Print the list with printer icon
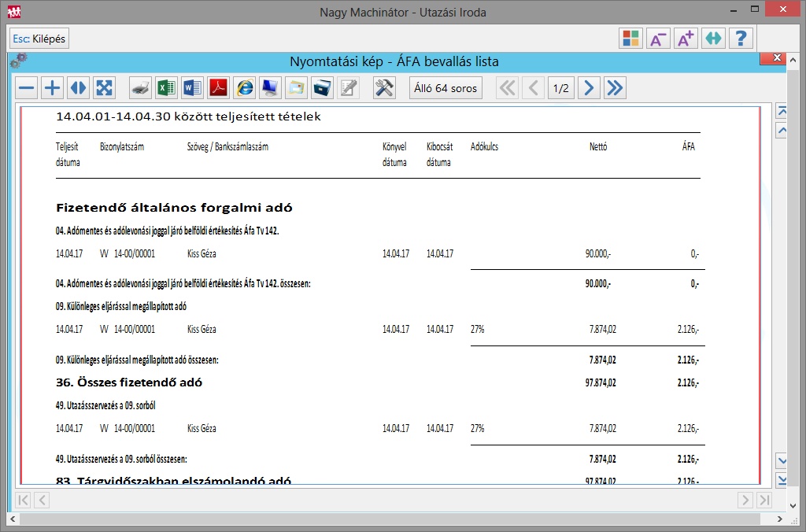The image size is (806, 532). click(140, 88)
